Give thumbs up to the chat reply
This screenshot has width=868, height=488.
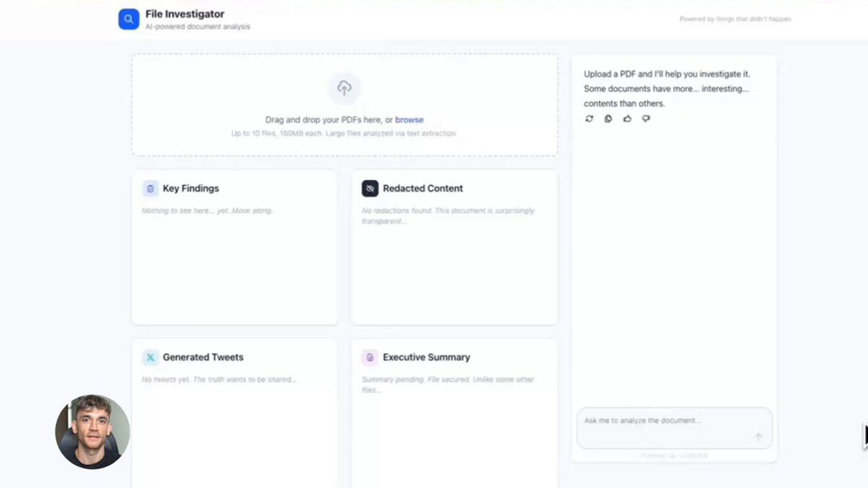627,119
